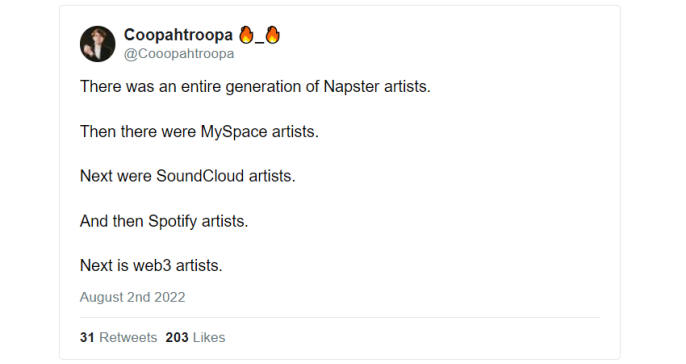Click the first fire emoji beside the name
Viewport: 686px width, 364px height.
coord(246,35)
